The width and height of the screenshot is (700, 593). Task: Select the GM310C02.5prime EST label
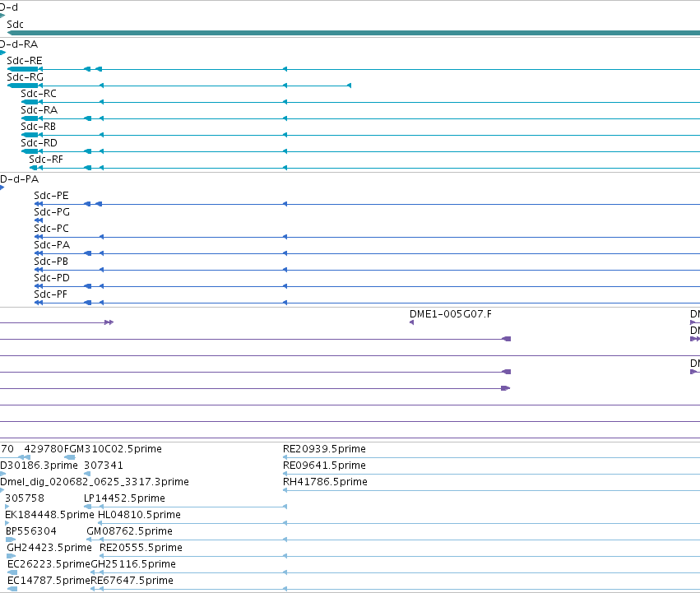click(x=116, y=449)
